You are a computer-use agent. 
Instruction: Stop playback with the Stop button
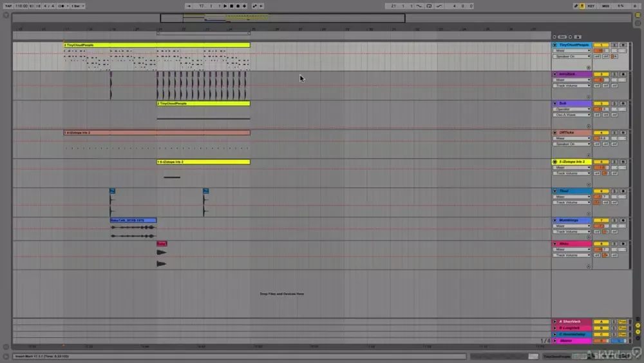pyautogui.click(x=232, y=6)
